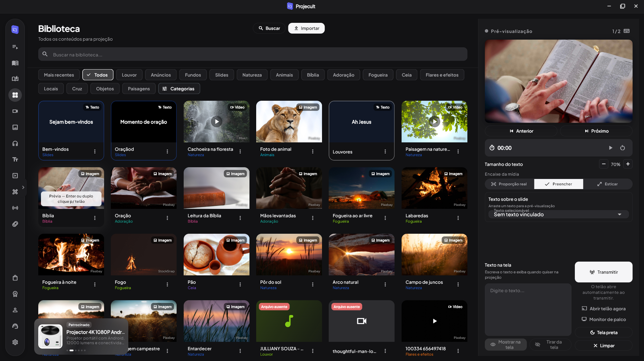Image resolution: width=644 pixels, height=361 pixels.
Task: Click the clipboard sidebar icon
Action: click(15, 278)
